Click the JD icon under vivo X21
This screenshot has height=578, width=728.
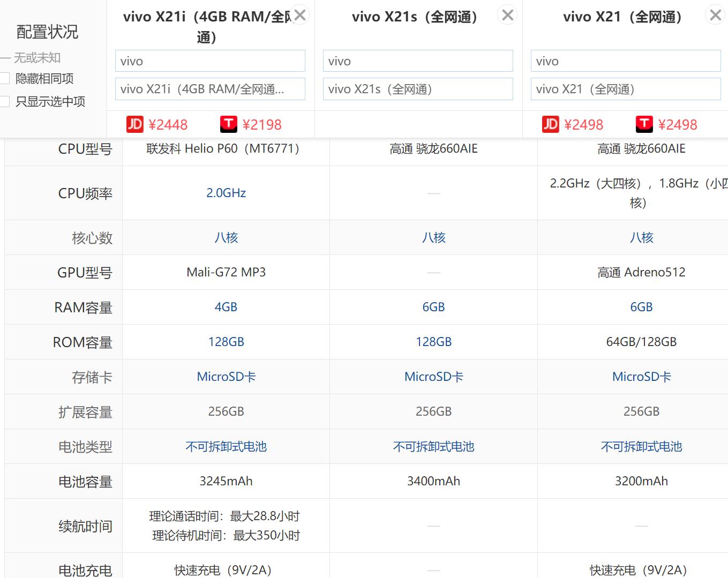pos(550,124)
